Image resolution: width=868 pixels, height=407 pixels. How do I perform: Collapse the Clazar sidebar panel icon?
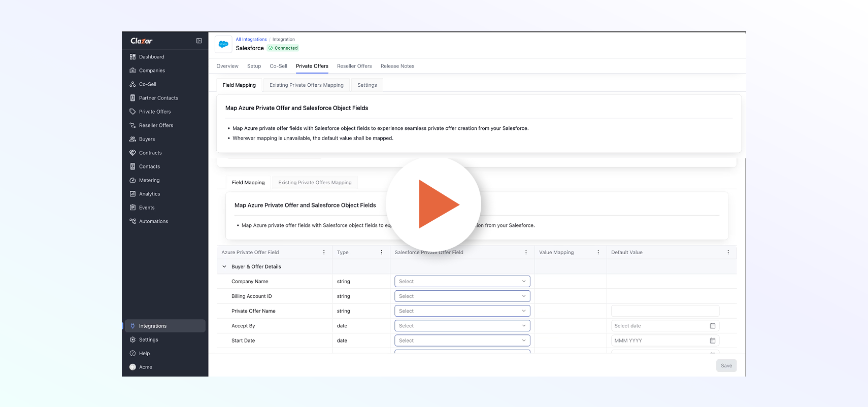point(199,41)
